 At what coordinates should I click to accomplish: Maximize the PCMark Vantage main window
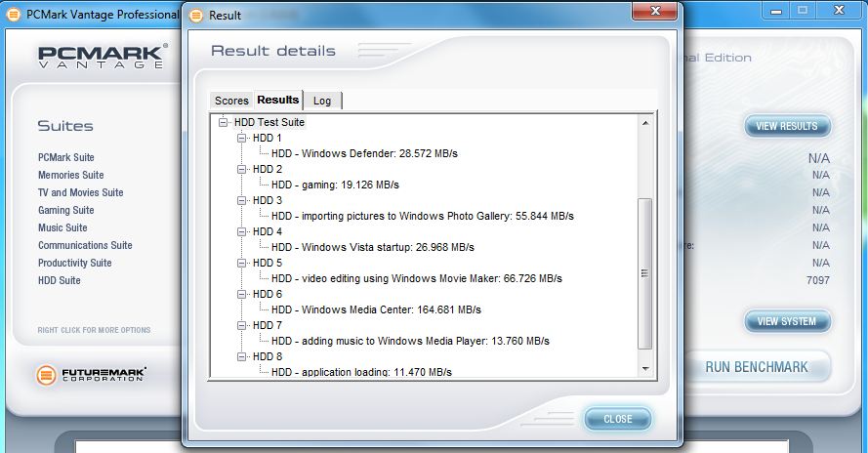pyautogui.click(x=803, y=11)
